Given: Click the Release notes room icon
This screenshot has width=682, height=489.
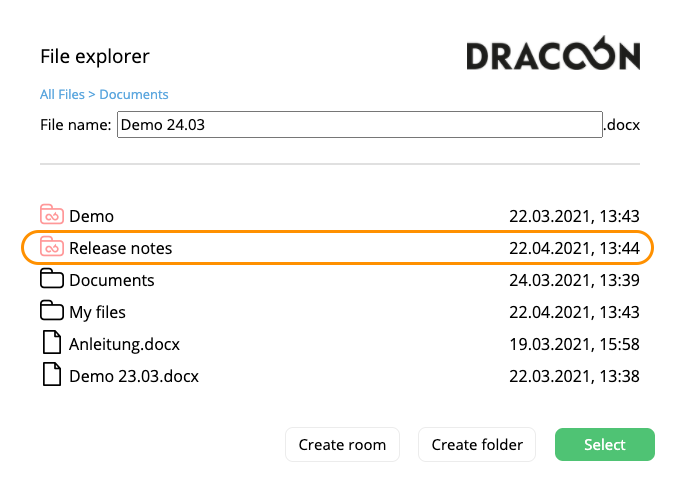Looking at the screenshot, I should (x=52, y=246).
